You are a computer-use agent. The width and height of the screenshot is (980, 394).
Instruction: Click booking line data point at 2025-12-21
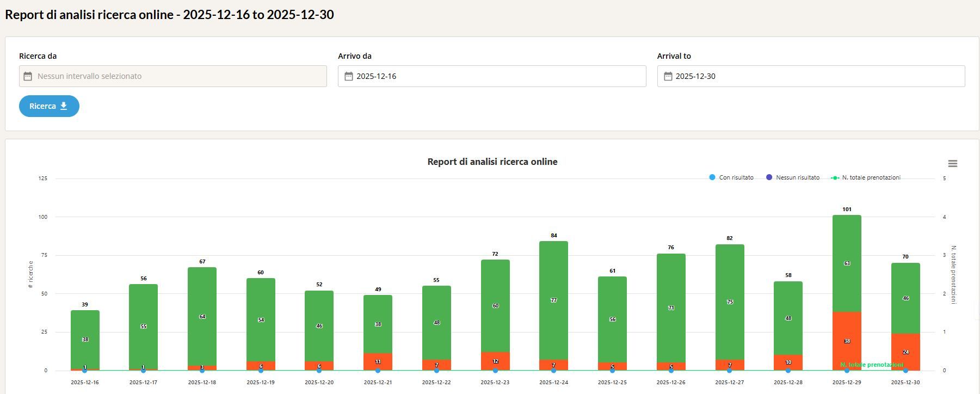click(378, 371)
